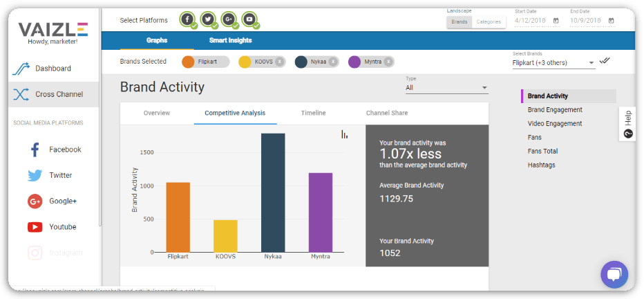Screen dimensions: 644x299
Task: Click the Myntra bar in chart
Action: pos(321,212)
